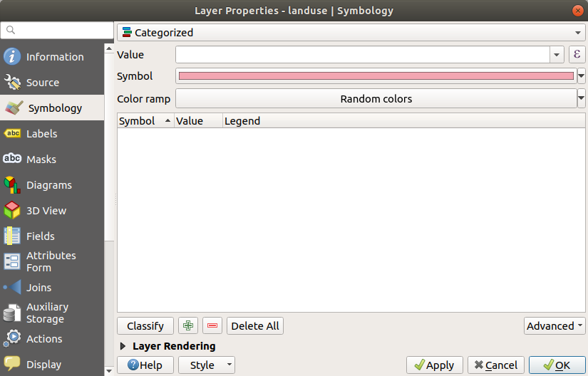The width and height of the screenshot is (588, 376).
Task: Expand the Layer Rendering section
Action: (x=124, y=346)
